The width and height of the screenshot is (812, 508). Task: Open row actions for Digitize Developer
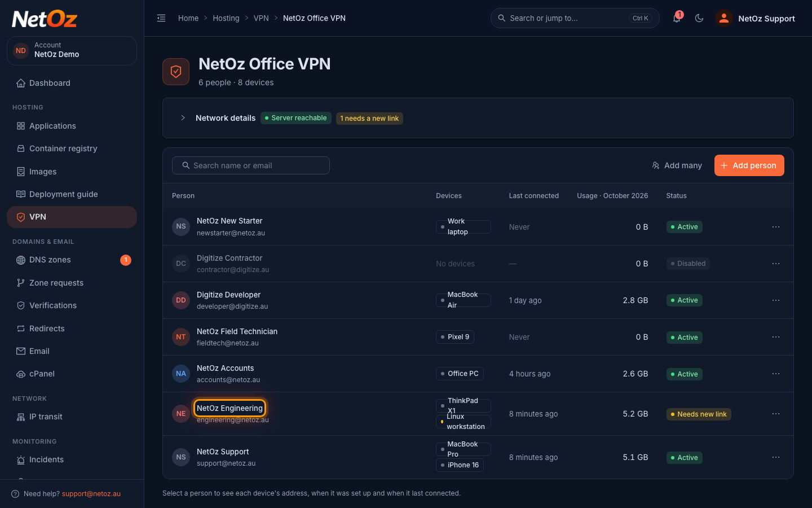(776, 300)
